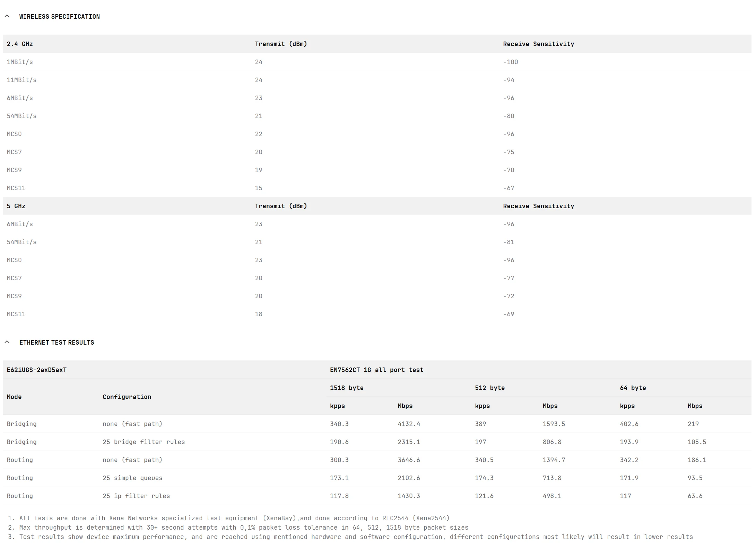Click the 512 byte column header
Image resolution: width=756 pixels, height=558 pixels.
tap(489, 388)
